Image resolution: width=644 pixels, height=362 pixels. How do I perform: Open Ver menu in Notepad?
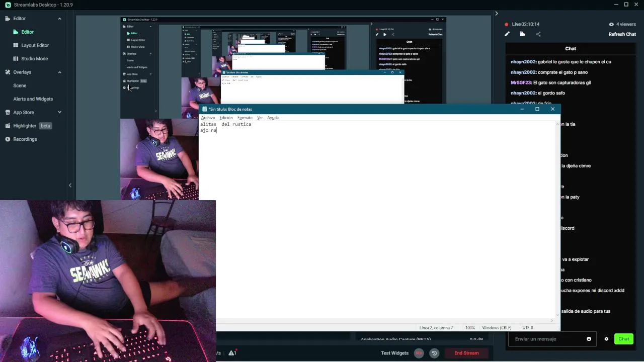coord(260,118)
